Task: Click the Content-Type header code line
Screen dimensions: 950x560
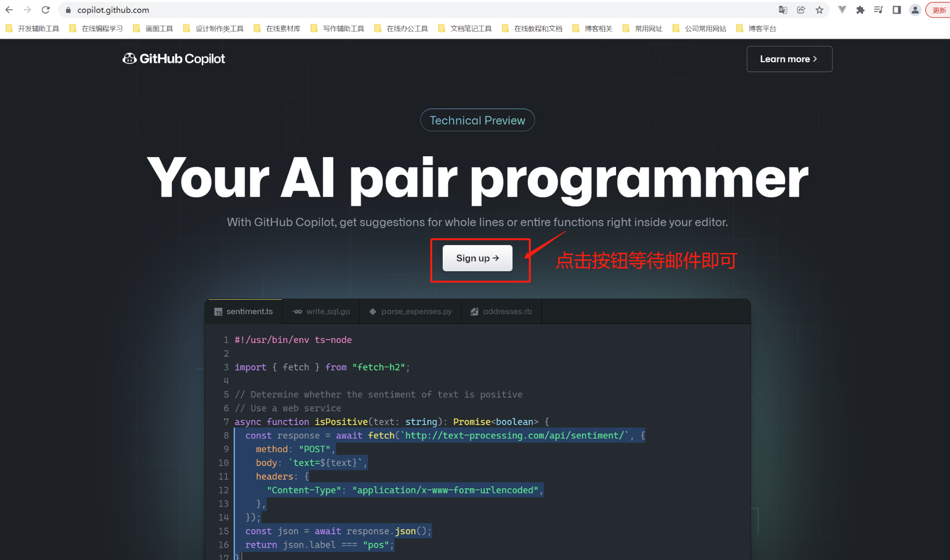Action: point(405,490)
